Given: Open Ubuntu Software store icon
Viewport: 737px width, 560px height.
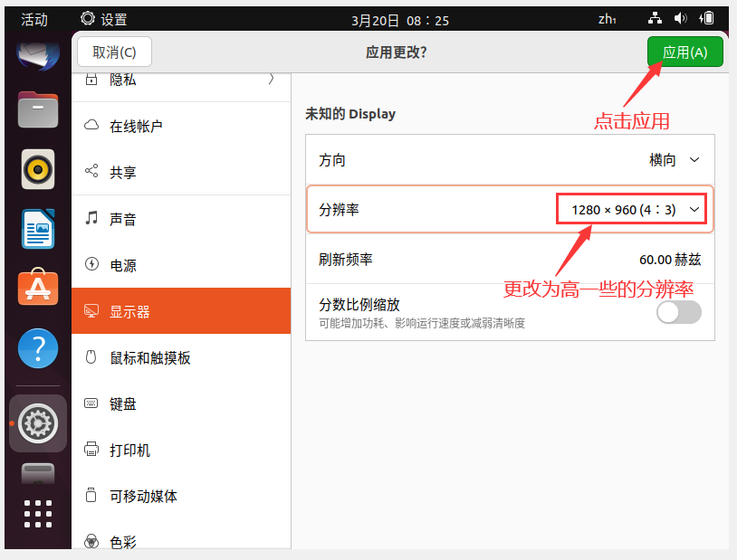Looking at the screenshot, I should (x=38, y=288).
